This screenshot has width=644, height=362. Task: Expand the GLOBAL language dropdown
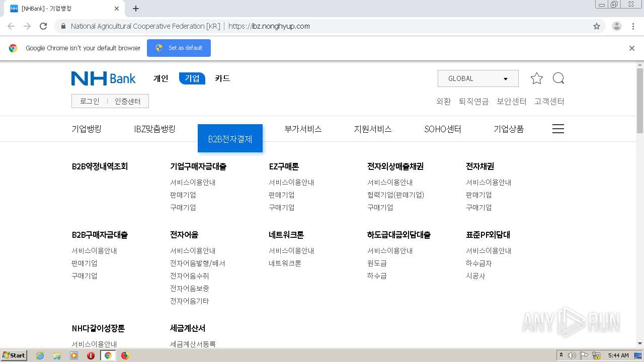(478, 78)
